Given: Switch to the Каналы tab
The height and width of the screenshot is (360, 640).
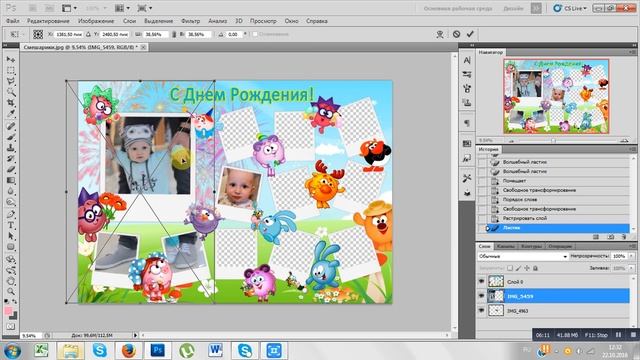Looking at the screenshot, I should tap(506, 246).
